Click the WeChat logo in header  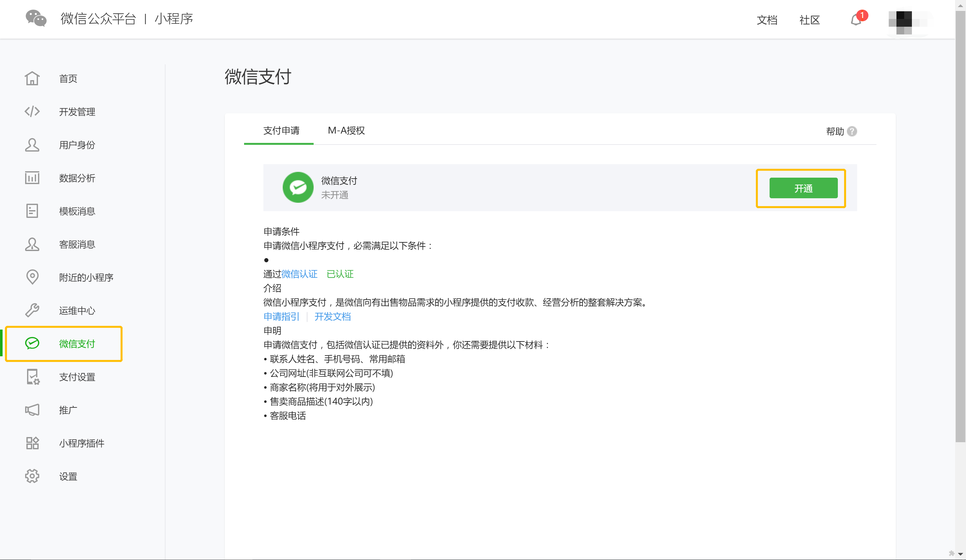coord(36,18)
